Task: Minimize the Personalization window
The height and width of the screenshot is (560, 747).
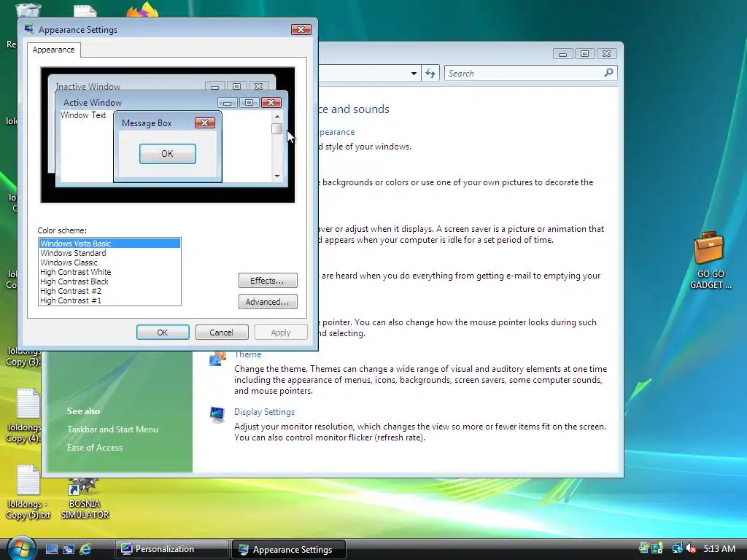Action: click(x=562, y=54)
